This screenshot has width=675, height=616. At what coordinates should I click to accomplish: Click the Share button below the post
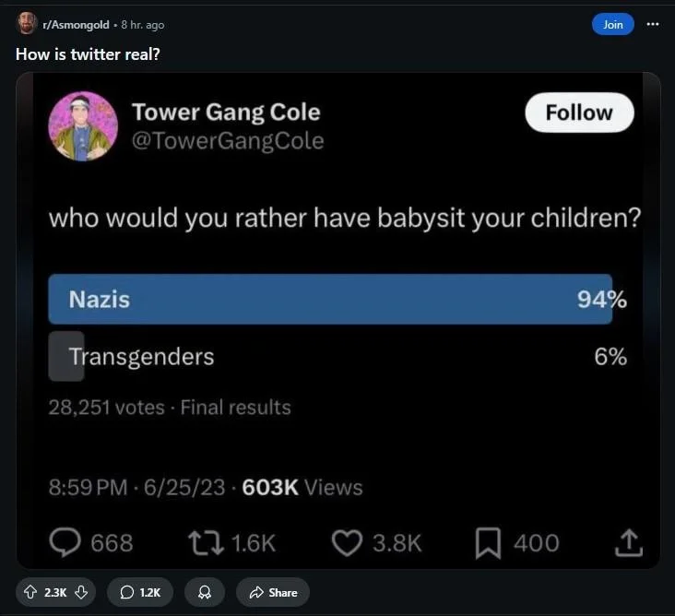(272, 592)
